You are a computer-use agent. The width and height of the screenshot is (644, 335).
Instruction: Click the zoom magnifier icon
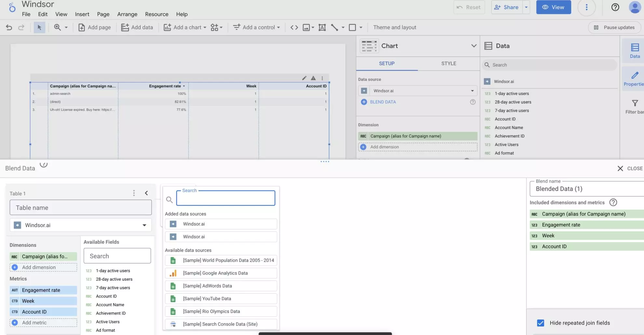tap(58, 27)
